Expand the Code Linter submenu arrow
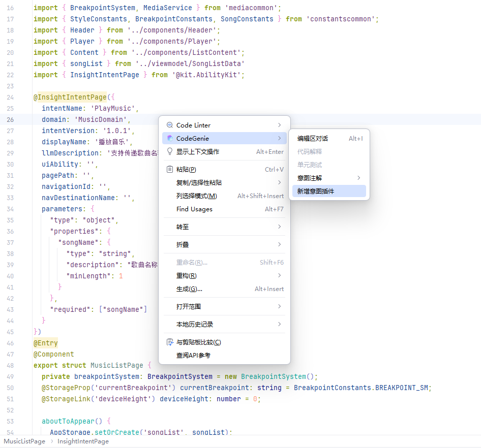Image resolution: width=481 pixels, height=448 pixels. coord(280,125)
